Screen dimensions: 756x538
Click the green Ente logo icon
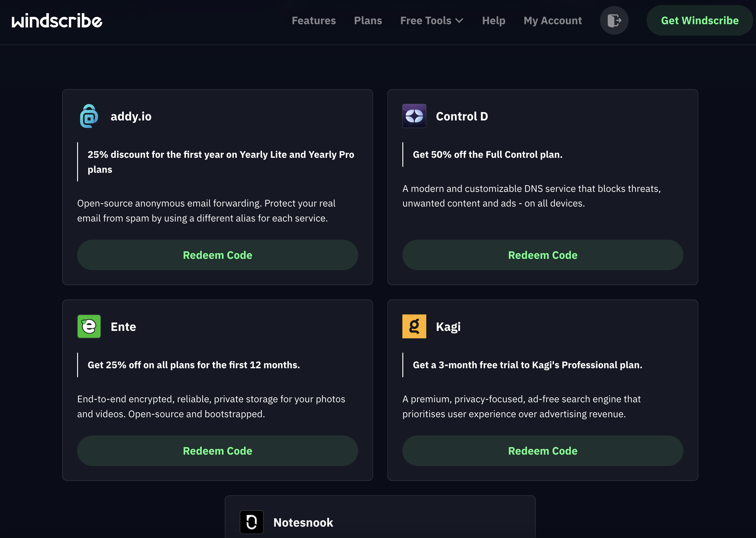coord(89,327)
